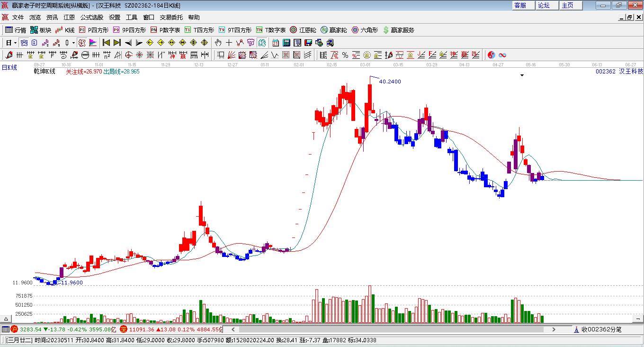Image resolution: width=644 pixels, height=347 pixels.
Task: Click the infinity symbol icon
Action: 502,55
